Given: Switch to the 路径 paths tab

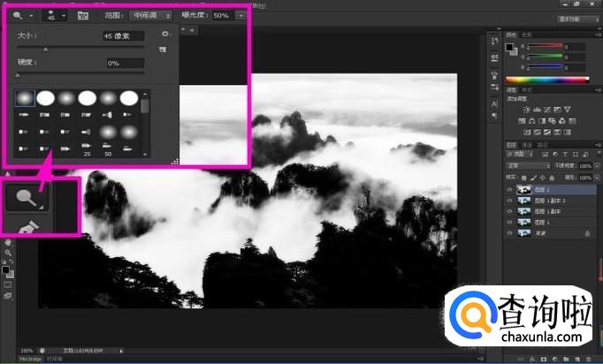Looking at the screenshot, I should click(x=543, y=145).
